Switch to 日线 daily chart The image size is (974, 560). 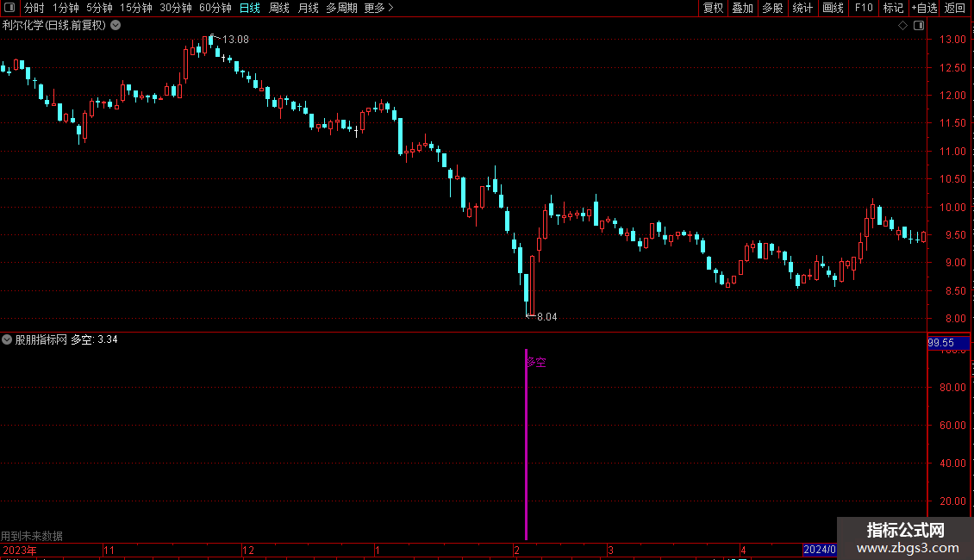click(x=250, y=8)
